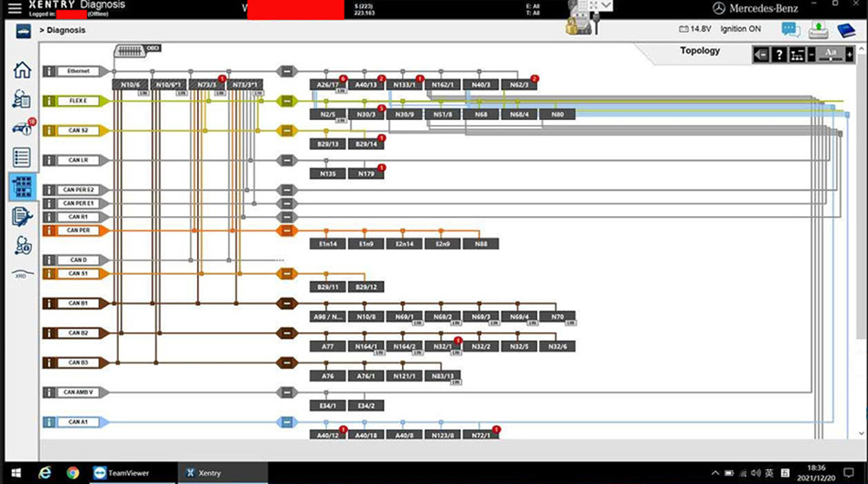
Task: Select the CAN PER E2 bus label
Action: click(x=78, y=190)
